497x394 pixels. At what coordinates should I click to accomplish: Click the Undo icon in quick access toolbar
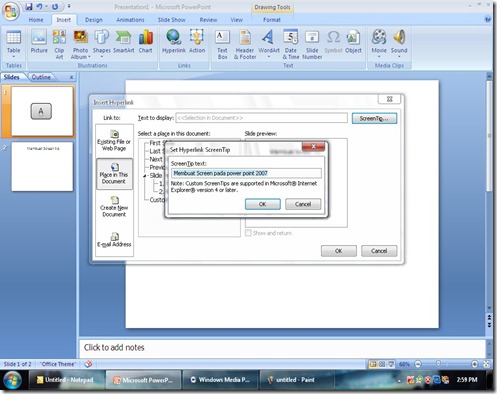pos(39,6)
